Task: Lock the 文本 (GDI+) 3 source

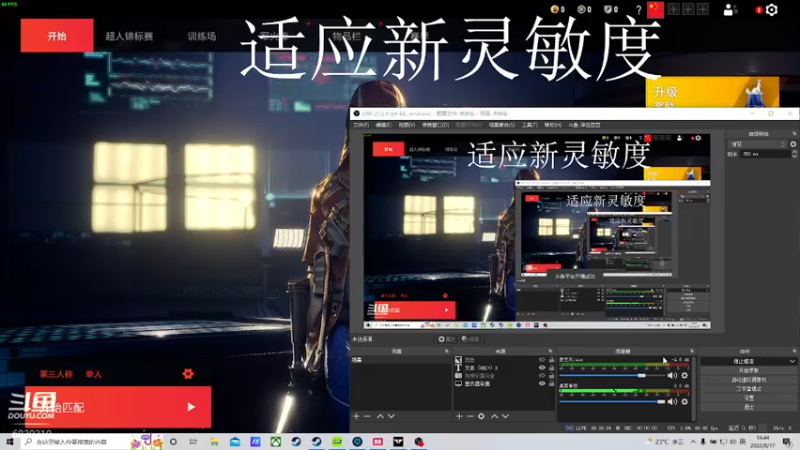Action: (x=551, y=367)
